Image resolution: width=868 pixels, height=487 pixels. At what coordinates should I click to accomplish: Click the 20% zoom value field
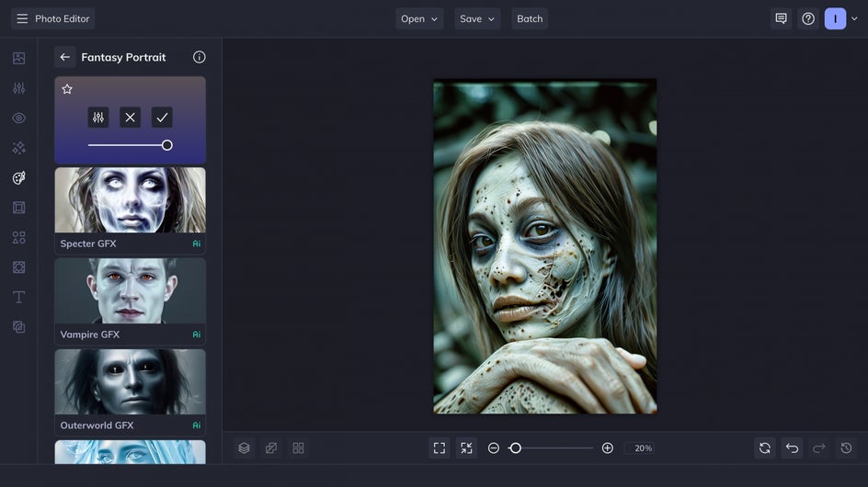point(640,448)
